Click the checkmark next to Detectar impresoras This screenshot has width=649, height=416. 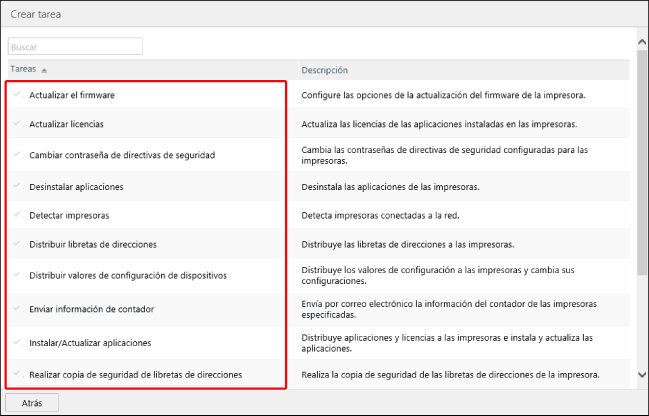17,215
